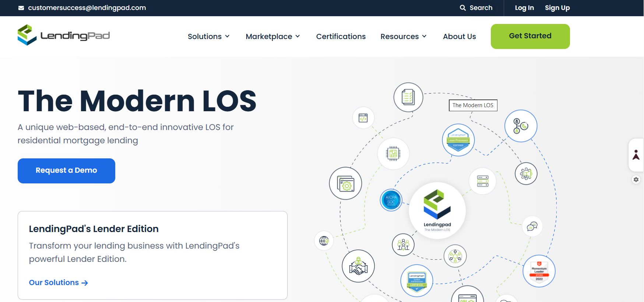
Task: Expand the Marketplace dropdown menu
Action: 273,36
